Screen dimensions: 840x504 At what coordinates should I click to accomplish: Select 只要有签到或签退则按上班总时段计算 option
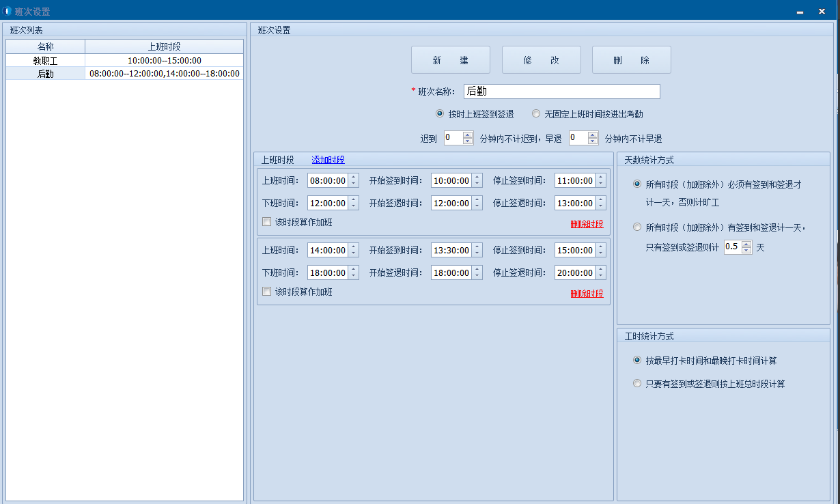(x=637, y=384)
